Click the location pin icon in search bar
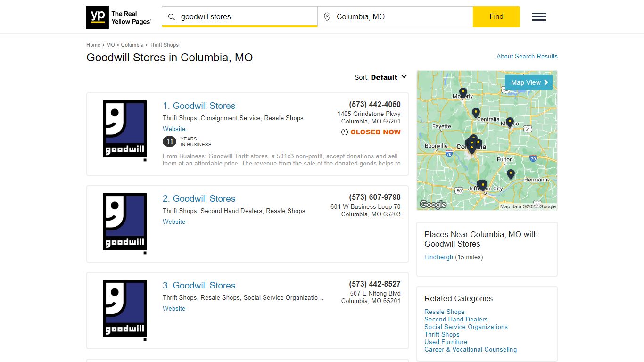Image resolution: width=644 pixels, height=362 pixels. [327, 17]
